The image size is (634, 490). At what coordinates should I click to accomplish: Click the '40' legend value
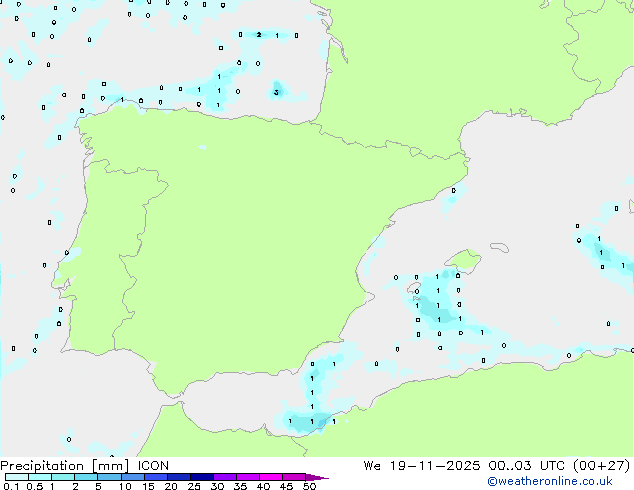click(263, 486)
